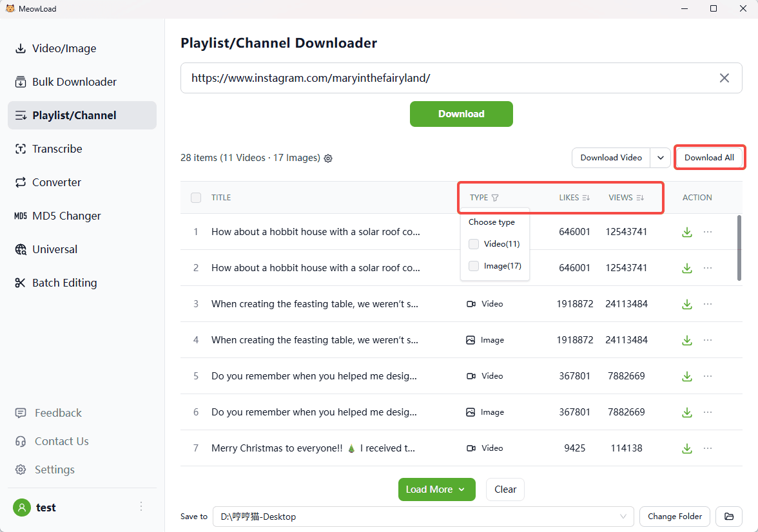Image resolution: width=758 pixels, height=532 pixels.
Task: Click the TYPE column filter icon
Action: tap(495, 198)
